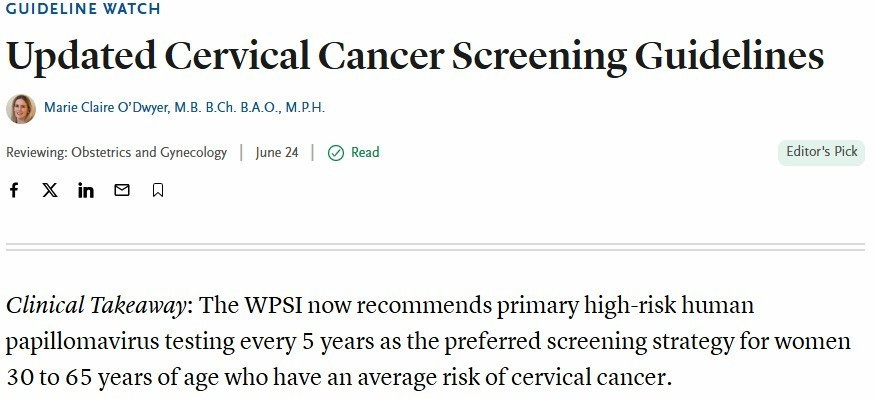Click the Updated Cervical Cancer Screening Guidelines headline
This screenshot has width=877, height=399.
[415, 56]
